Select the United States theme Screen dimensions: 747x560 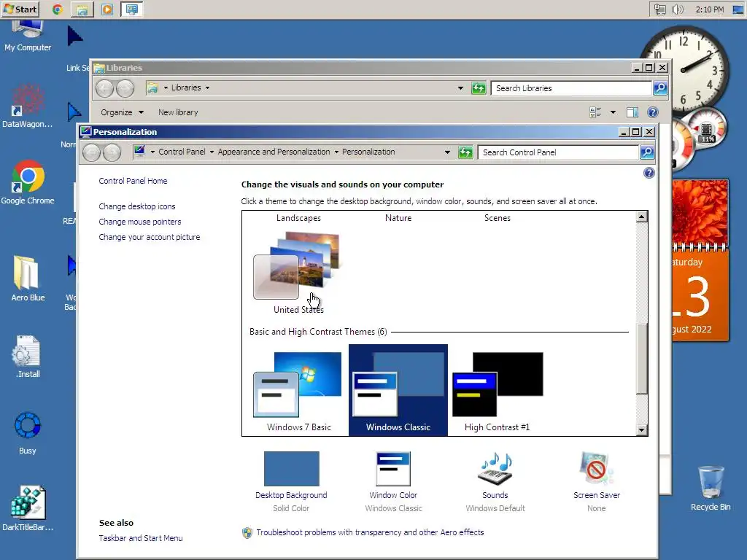298,273
